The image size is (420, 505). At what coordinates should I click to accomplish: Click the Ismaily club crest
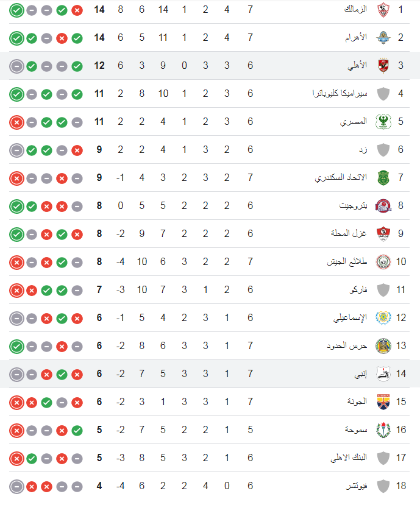click(383, 318)
